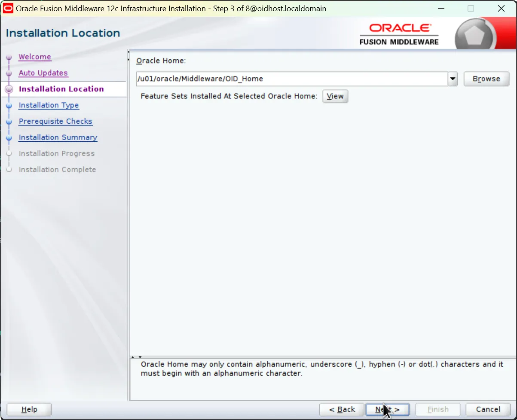Click the Browse button

click(x=486, y=79)
